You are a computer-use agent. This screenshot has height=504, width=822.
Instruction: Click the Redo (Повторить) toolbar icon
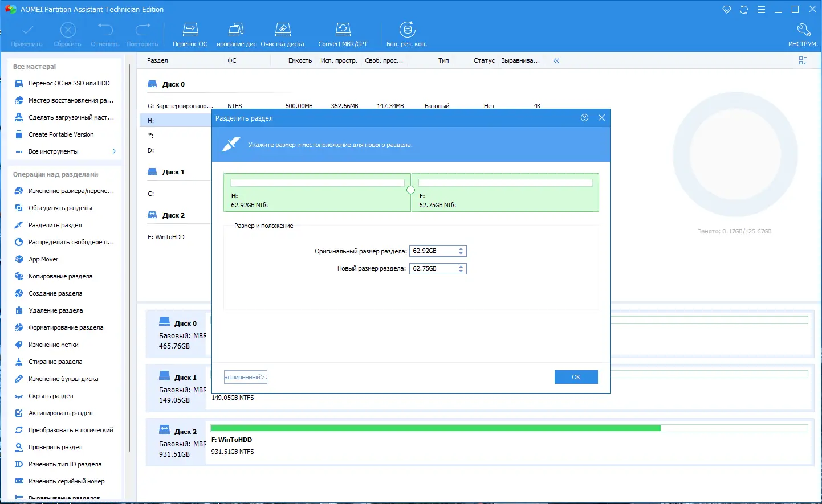[x=143, y=35]
